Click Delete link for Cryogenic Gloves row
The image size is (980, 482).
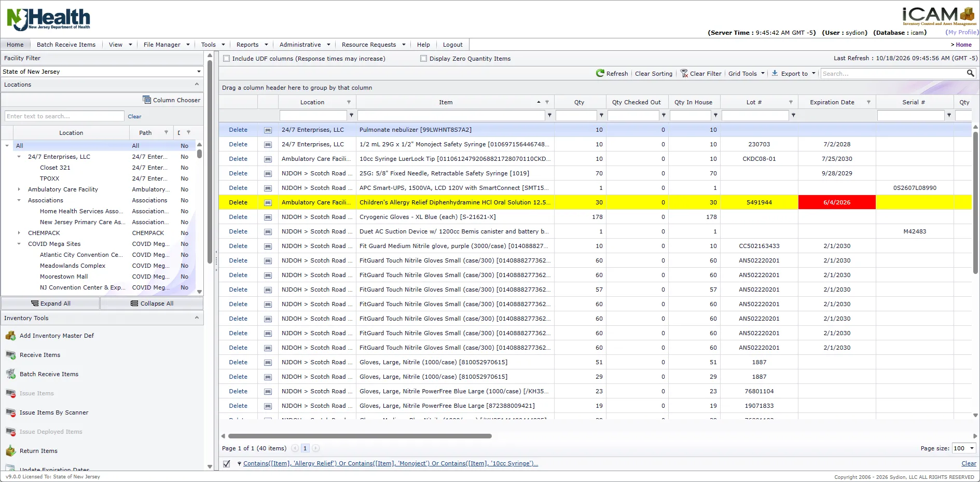pyautogui.click(x=238, y=217)
